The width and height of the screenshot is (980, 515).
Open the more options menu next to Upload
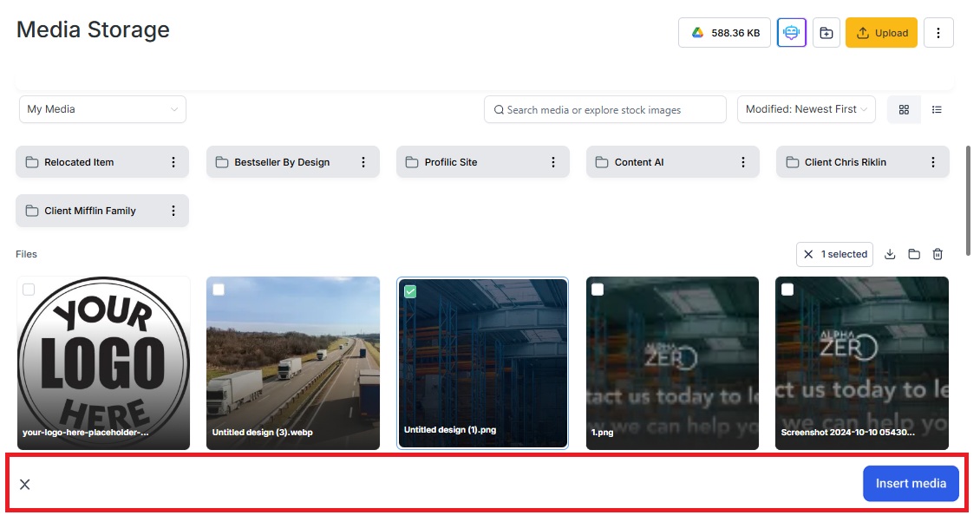click(x=938, y=32)
